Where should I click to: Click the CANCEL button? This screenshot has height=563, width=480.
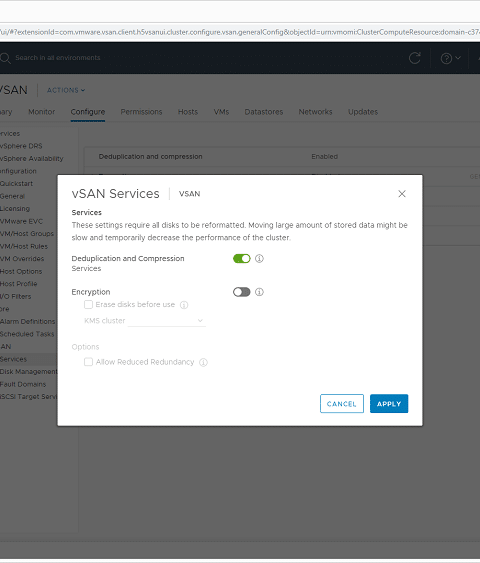click(x=342, y=404)
